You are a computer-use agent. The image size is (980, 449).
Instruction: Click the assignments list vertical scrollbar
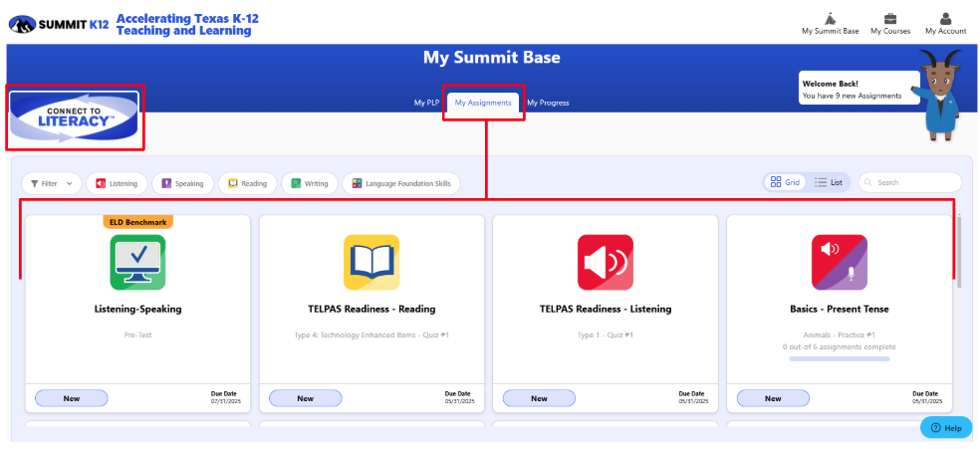(959, 250)
